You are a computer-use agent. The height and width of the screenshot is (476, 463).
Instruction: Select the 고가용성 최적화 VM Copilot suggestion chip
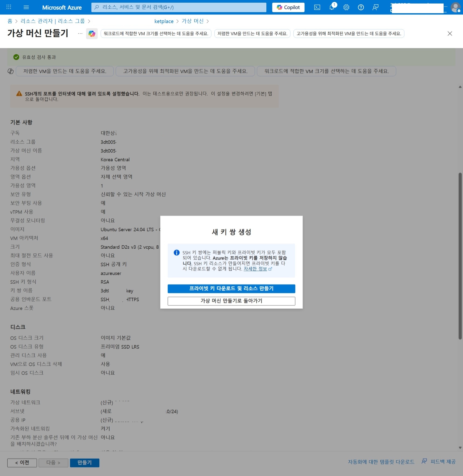185,71
